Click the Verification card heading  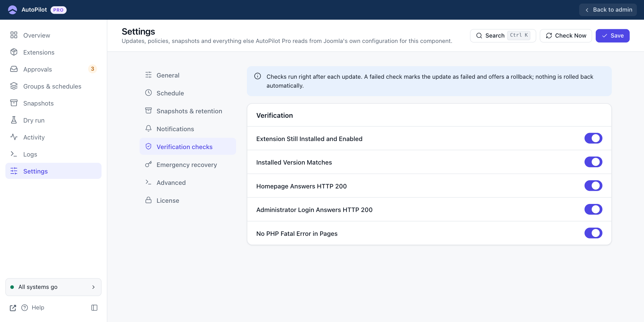(275, 115)
